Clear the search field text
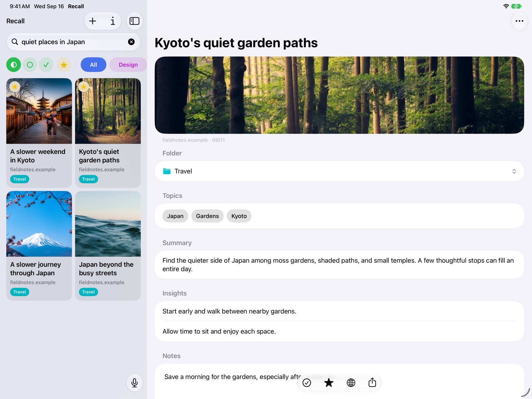Screen dimensions: 532x399 pyautogui.click(x=131, y=42)
